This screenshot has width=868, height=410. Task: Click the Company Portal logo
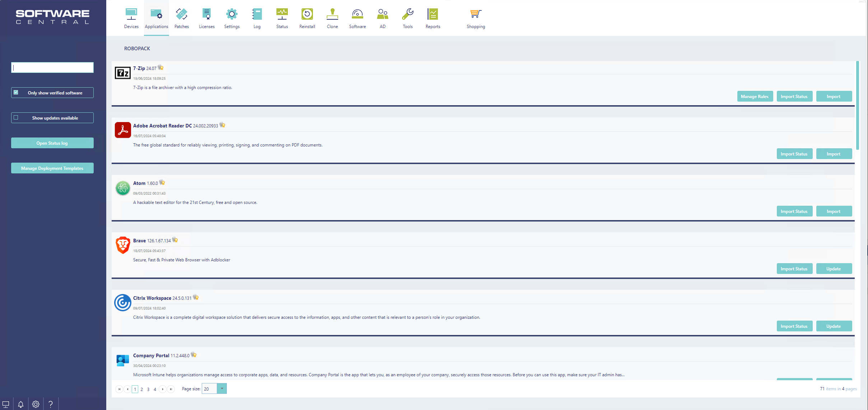(x=123, y=360)
